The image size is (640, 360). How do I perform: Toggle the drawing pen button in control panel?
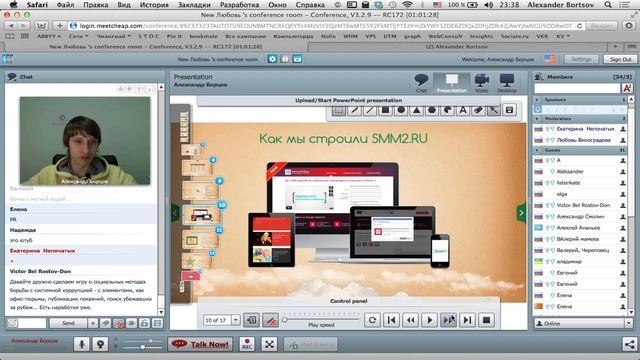pos(270,320)
